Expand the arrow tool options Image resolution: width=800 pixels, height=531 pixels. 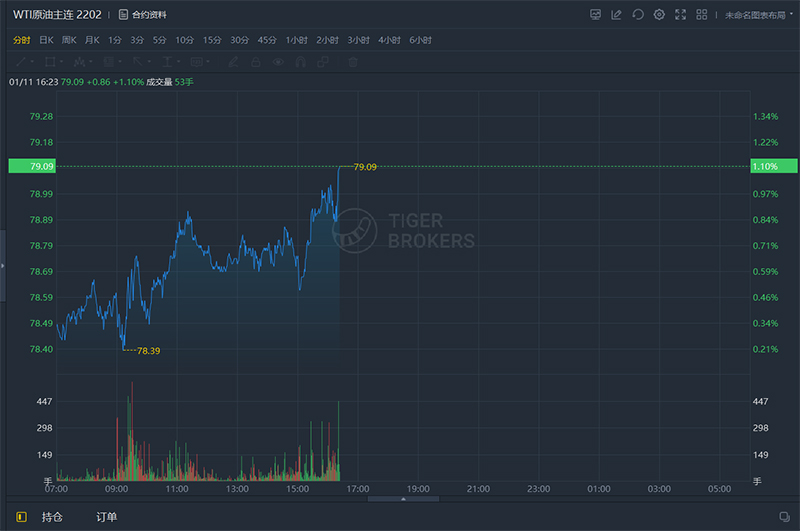[149, 62]
